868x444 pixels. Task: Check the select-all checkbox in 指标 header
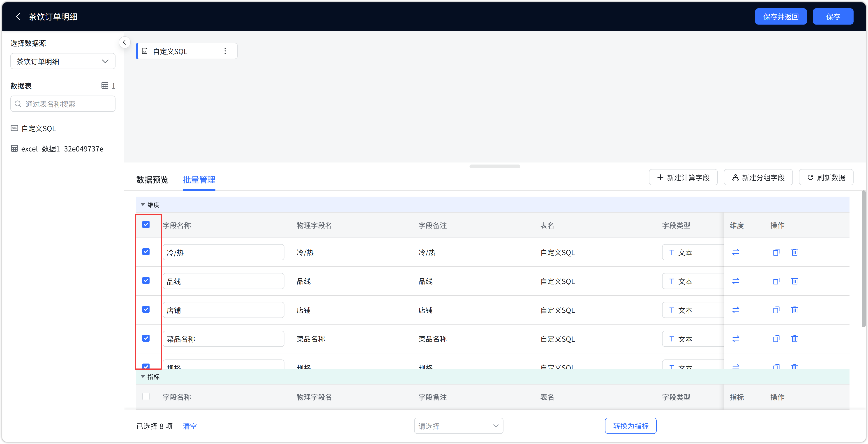pyautogui.click(x=146, y=396)
